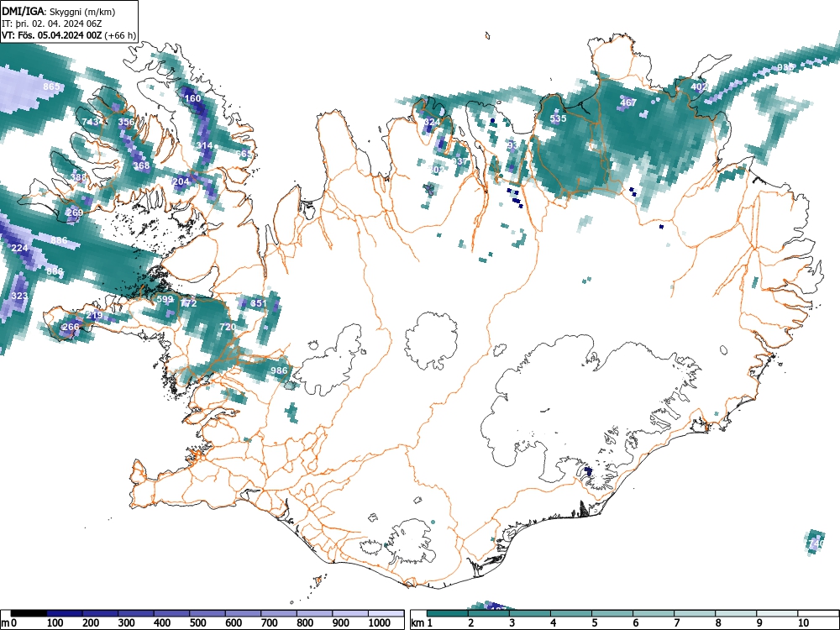This screenshot has height=630, width=840.
Task: Choose the 600–700 m legend swatch
Action: (244, 613)
